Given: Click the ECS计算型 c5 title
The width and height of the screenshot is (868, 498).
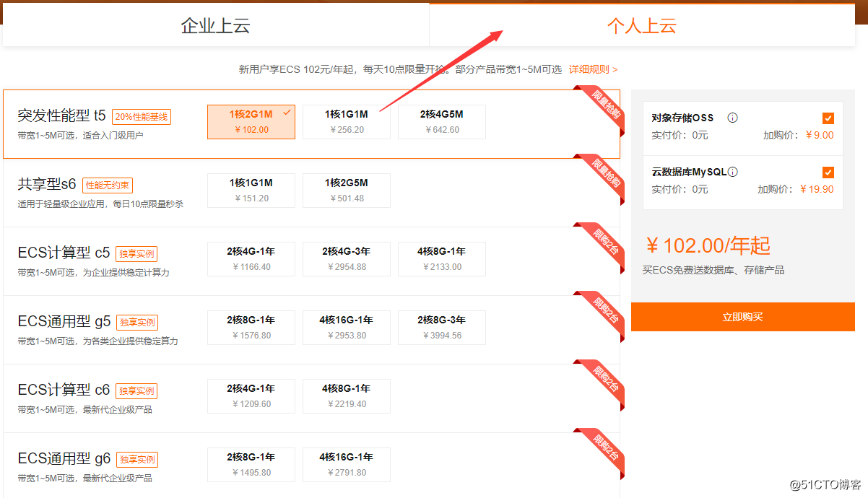Looking at the screenshot, I should point(64,253).
